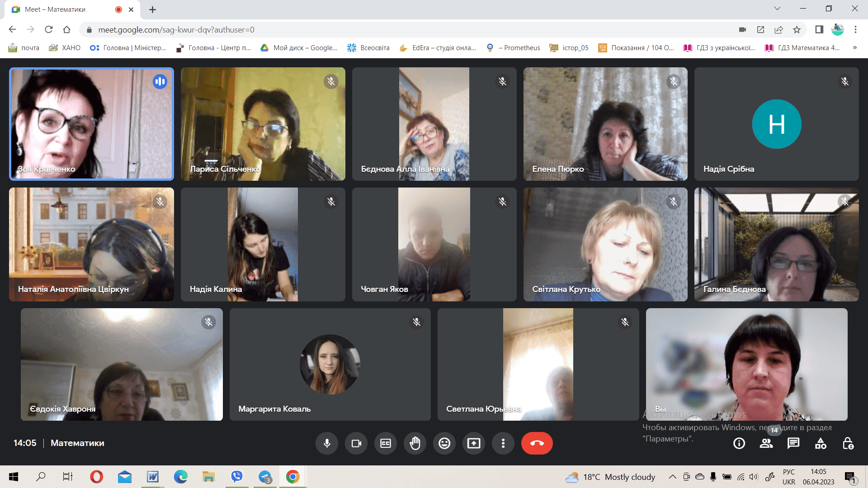Go to browser home page

(x=66, y=29)
